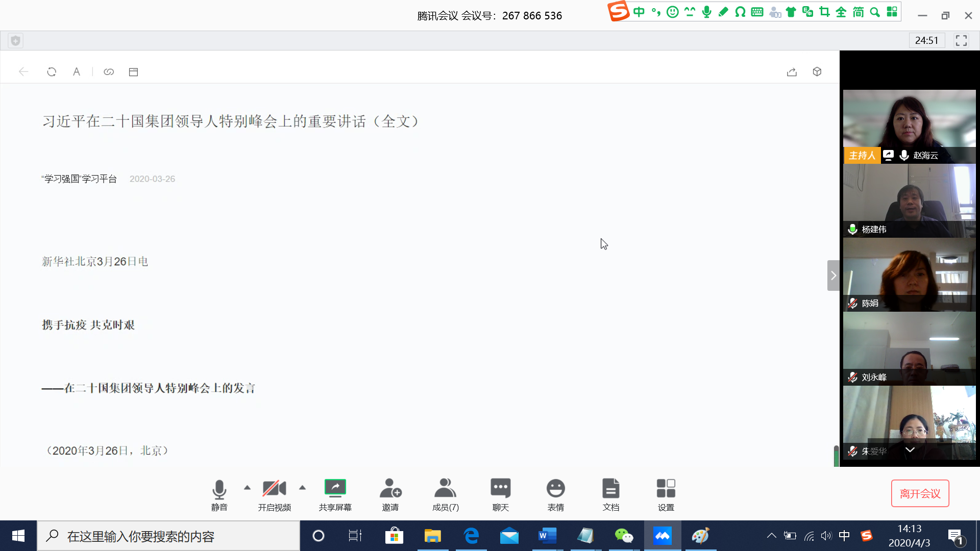This screenshot has width=980, height=551.
Task: Collapse video list with the down chevron
Action: (910, 450)
